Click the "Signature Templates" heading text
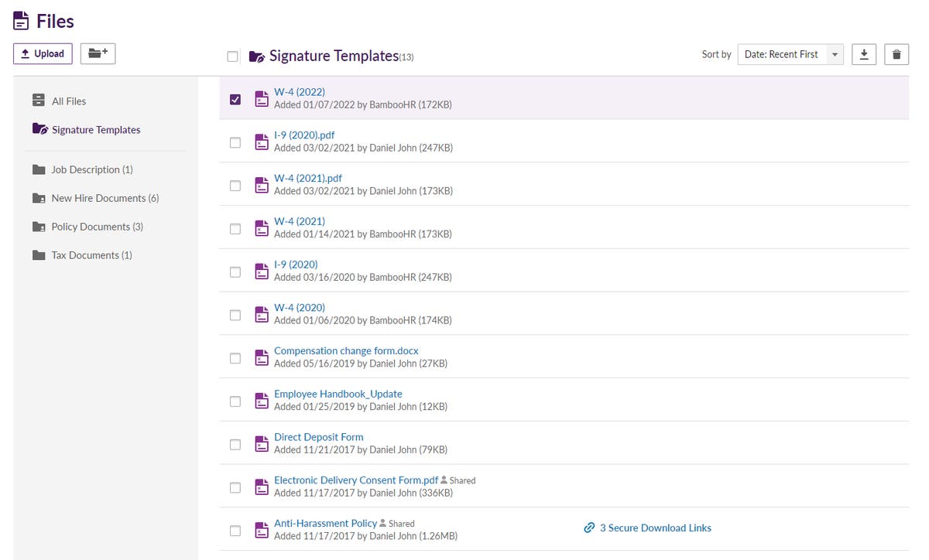Screen dimensions: 929x560 point(334,56)
